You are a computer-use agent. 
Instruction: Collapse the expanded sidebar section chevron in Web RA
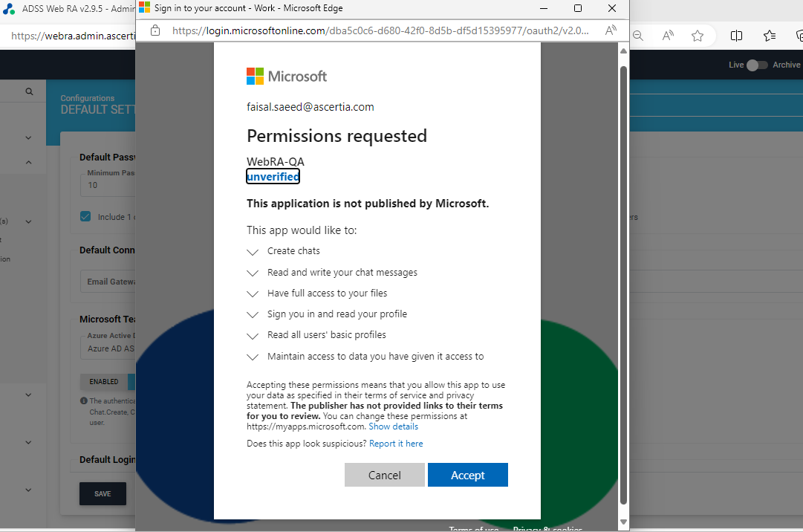(29, 162)
